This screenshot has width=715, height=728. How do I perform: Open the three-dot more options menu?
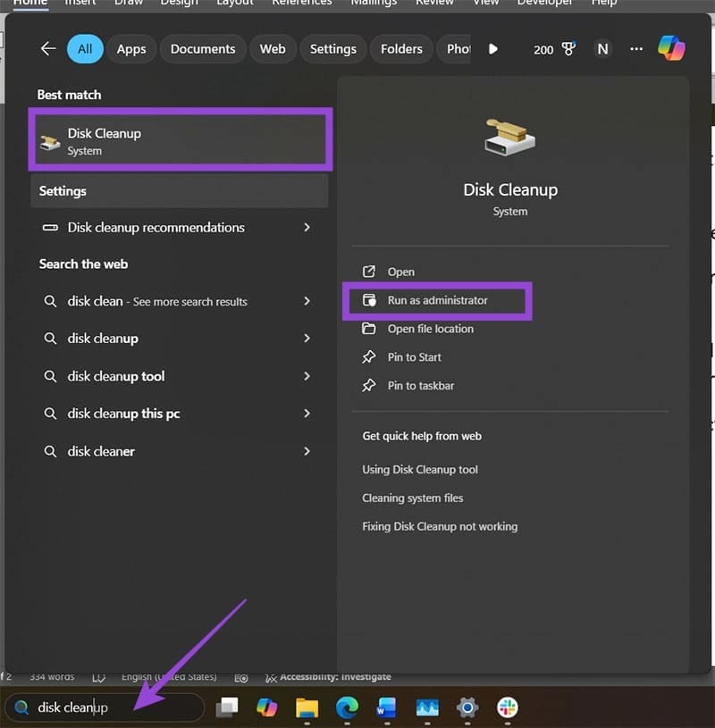pos(635,49)
